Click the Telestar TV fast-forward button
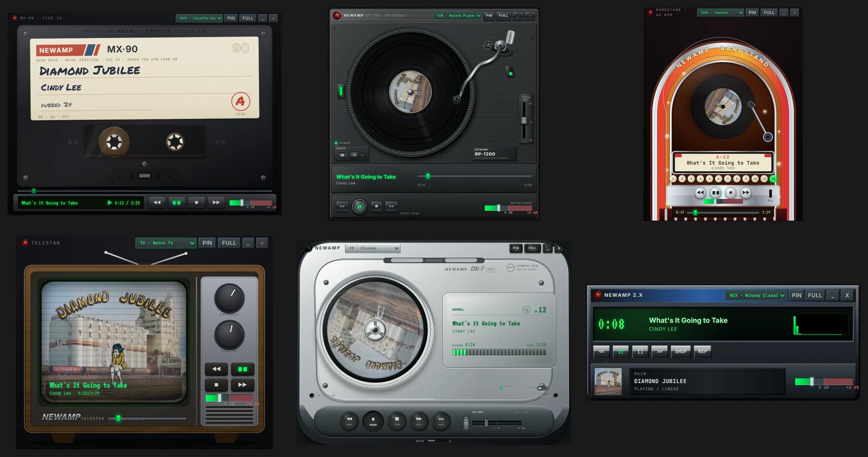868x457 pixels. (243, 385)
